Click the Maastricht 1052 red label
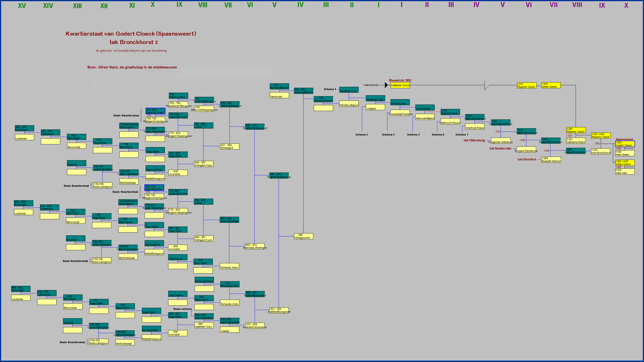 click(x=400, y=80)
